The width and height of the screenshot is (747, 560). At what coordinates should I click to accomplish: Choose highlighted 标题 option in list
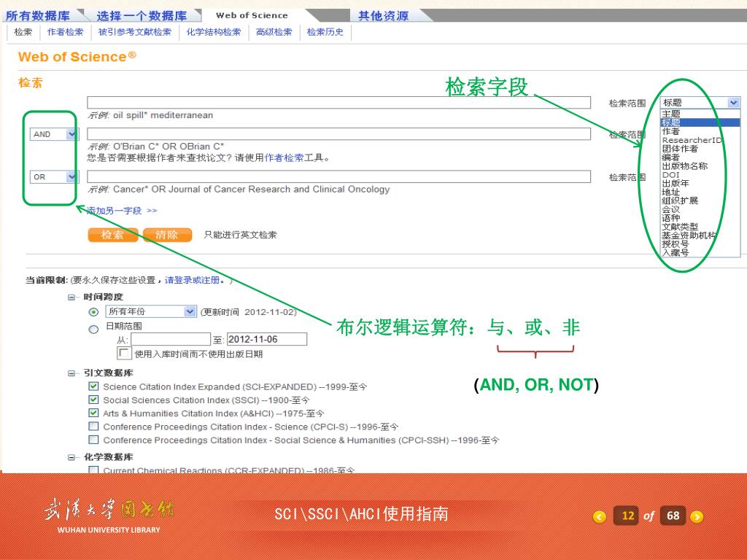click(x=700, y=122)
